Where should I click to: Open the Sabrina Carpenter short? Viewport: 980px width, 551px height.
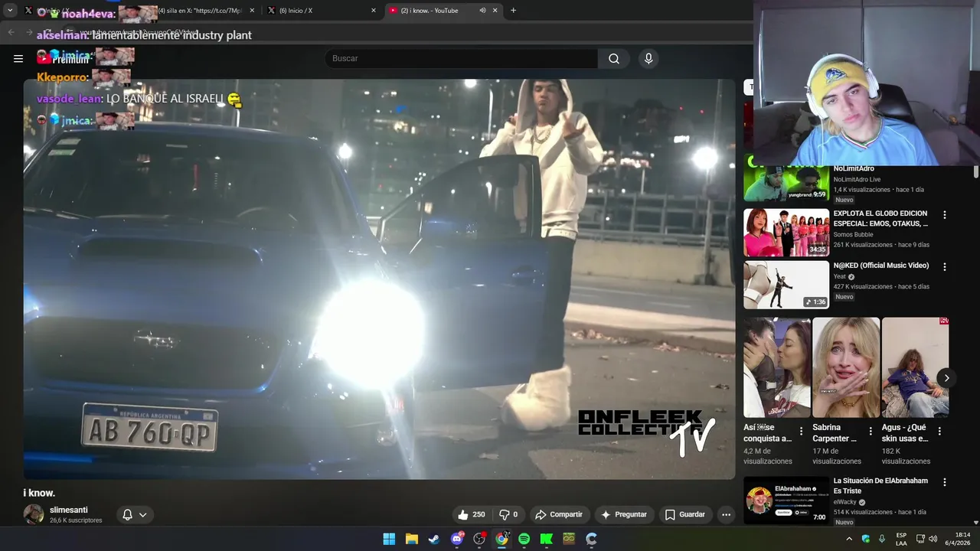coord(846,367)
